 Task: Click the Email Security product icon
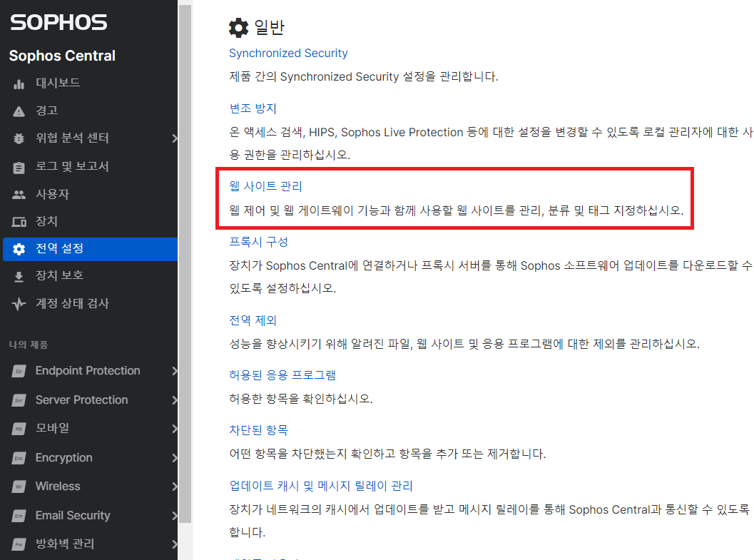[19, 516]
